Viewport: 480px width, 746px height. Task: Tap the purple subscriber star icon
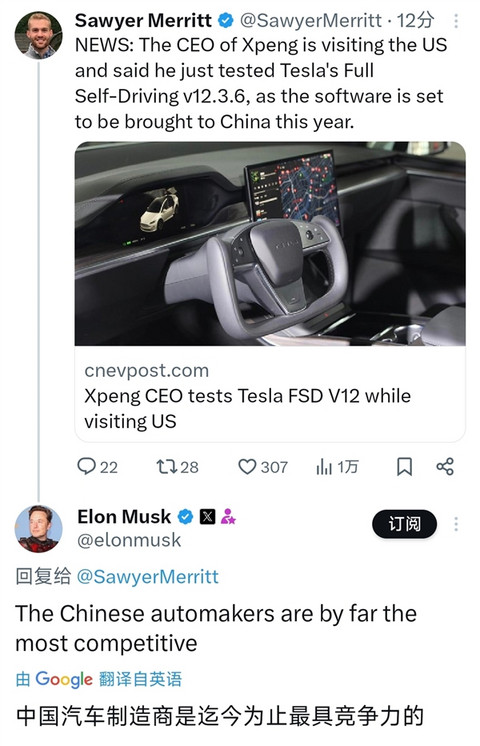[228, 516]
